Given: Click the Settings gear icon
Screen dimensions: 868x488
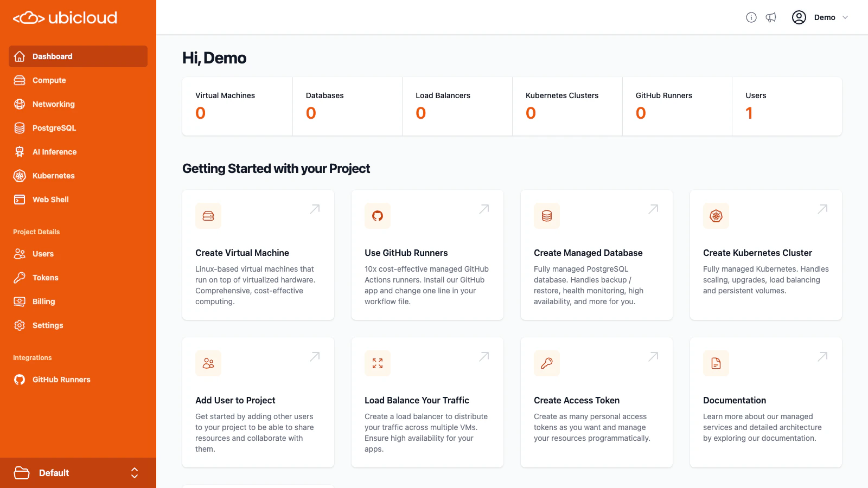Looking at the screenshot, I should tap(20, 325).
